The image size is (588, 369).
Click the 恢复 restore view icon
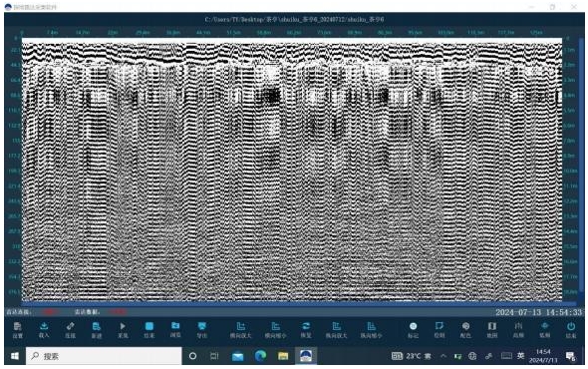(x=306, y=329)
